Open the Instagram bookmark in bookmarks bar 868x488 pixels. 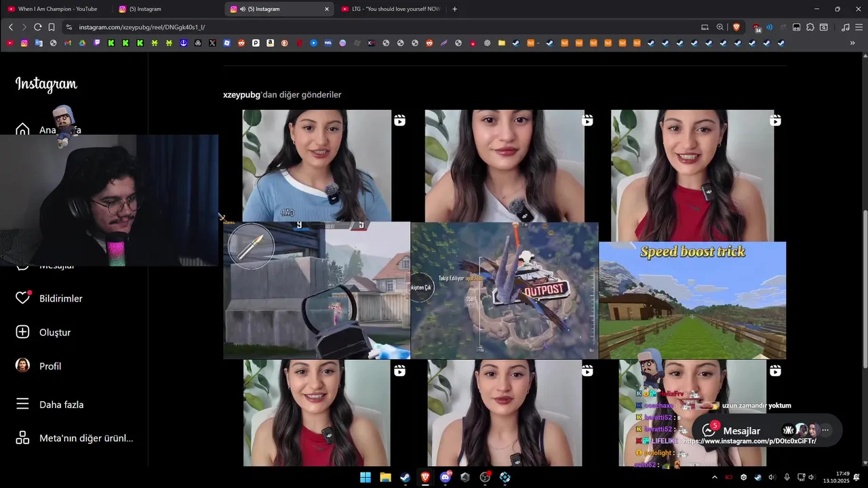[x=24, y=43]
